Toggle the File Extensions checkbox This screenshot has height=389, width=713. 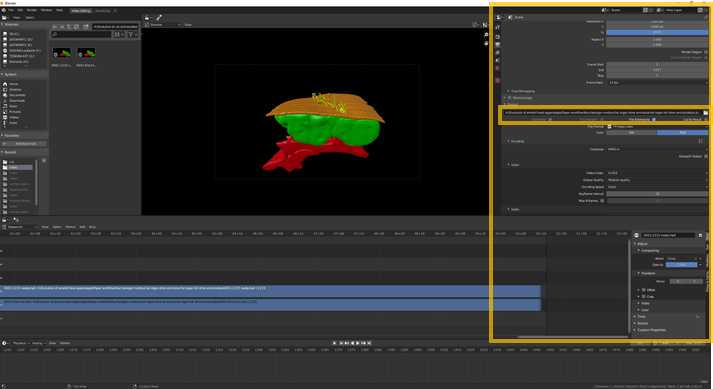point(654,119)
